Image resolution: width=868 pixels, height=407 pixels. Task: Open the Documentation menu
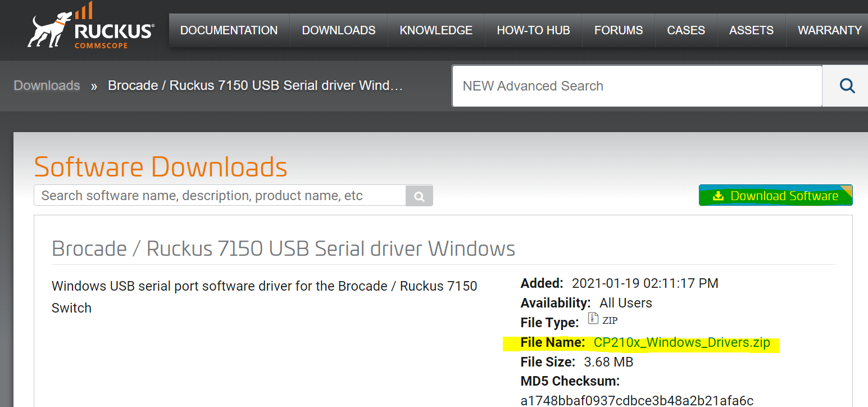(x=229, y=30)
